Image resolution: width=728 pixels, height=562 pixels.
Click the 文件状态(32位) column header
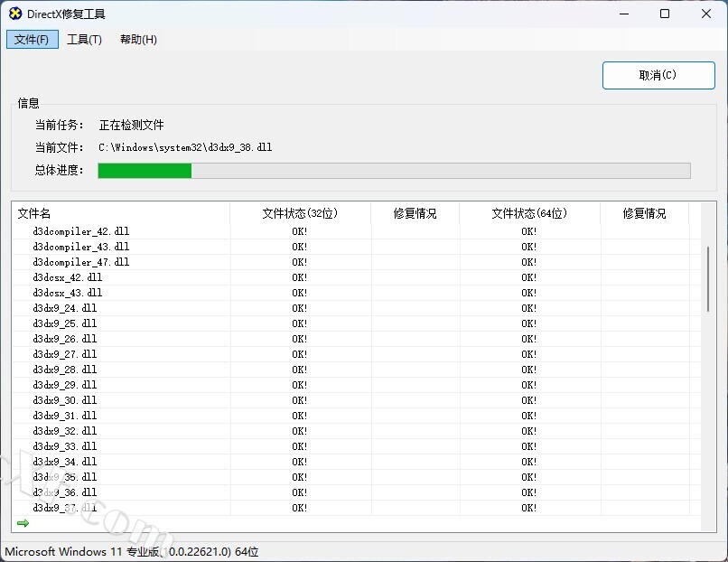pyautogui.click(x=300, y=213)
